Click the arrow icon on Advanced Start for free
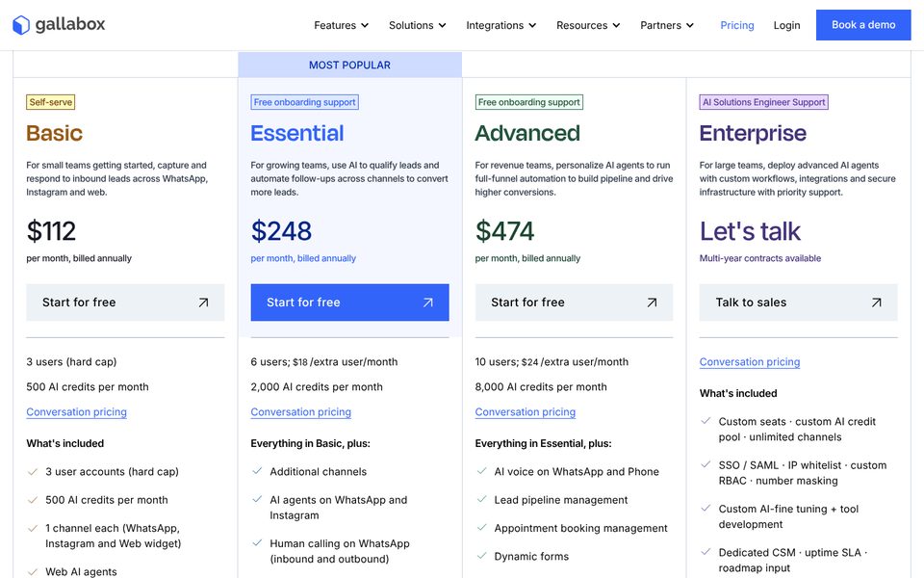This screenshot has height=578, width=924. 652,302
